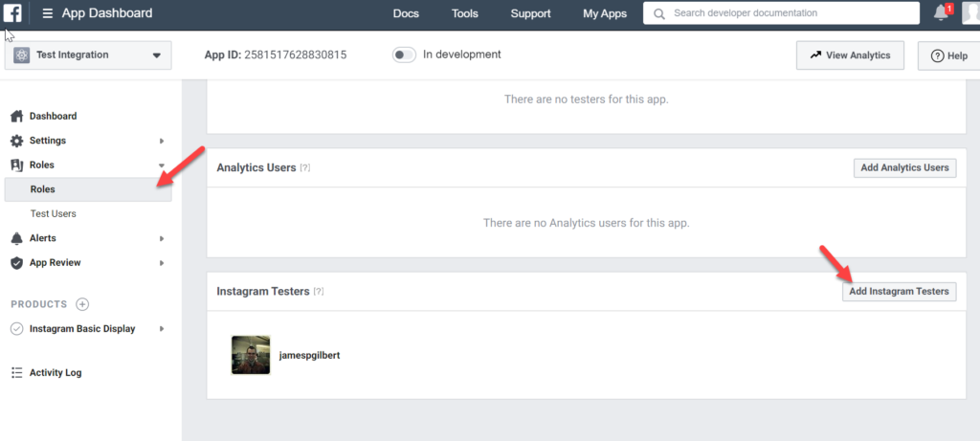980x441 pixels.
Task: Click the Dashboard home icon
Action: (16, 116)
